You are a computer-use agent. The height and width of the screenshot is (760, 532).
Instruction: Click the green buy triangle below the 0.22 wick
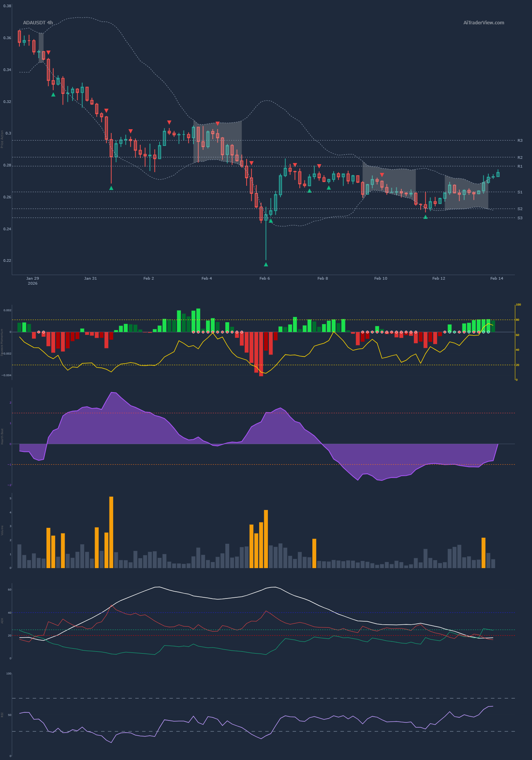pyautogui.click(x=266, y=264)
